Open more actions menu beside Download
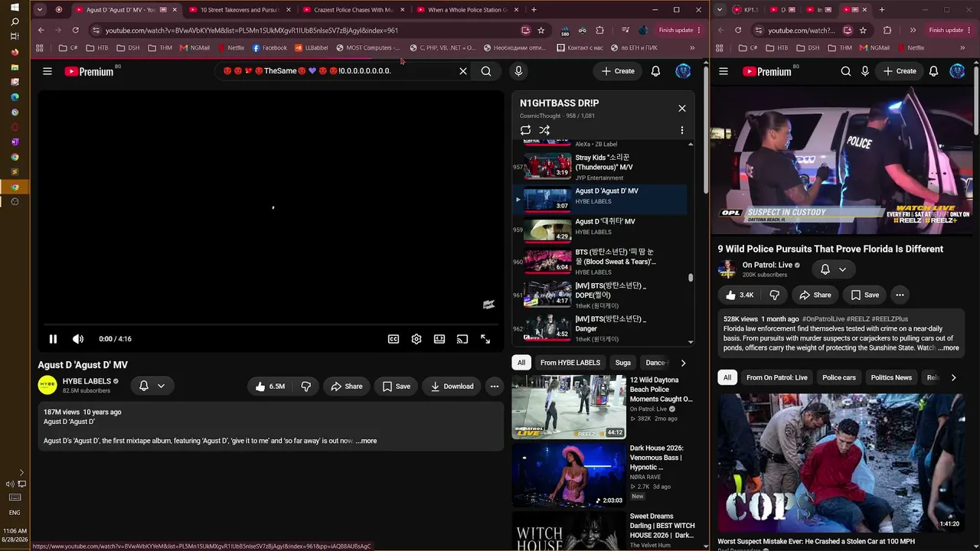 495,386
